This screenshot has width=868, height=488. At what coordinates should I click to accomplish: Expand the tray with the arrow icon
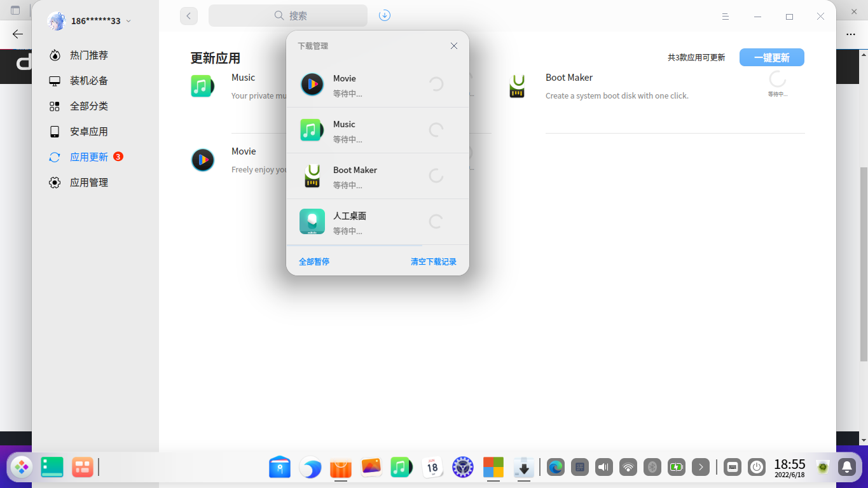[x=701, y=467]
